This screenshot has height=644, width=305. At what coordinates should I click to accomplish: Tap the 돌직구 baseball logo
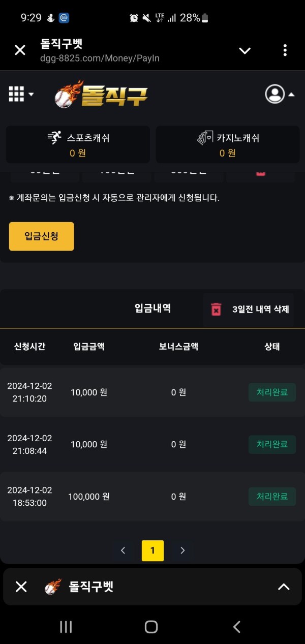pyautogui.click(x=101, y=94)
